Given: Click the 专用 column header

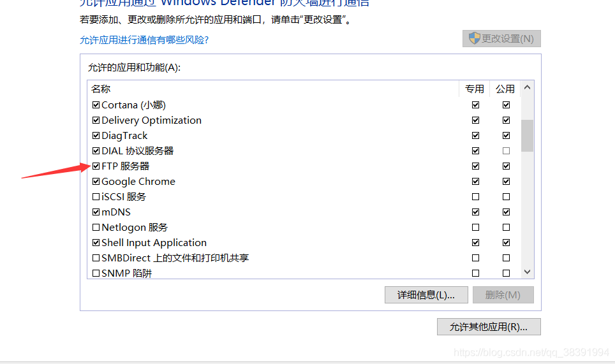Looking at the screenshot, I should point(475,89).
